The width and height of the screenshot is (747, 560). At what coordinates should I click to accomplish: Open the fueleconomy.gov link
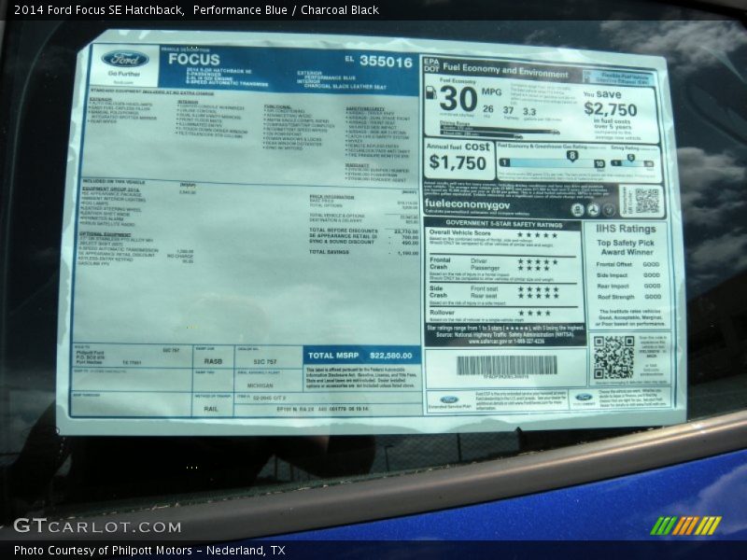click(467, 204)
